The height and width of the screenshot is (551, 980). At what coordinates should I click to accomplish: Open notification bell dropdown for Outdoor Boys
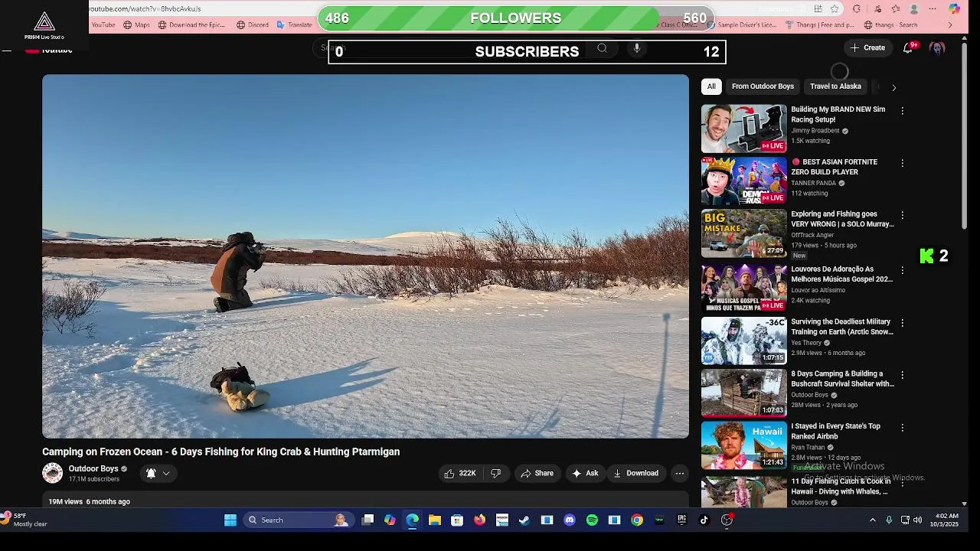coord(158,474)
